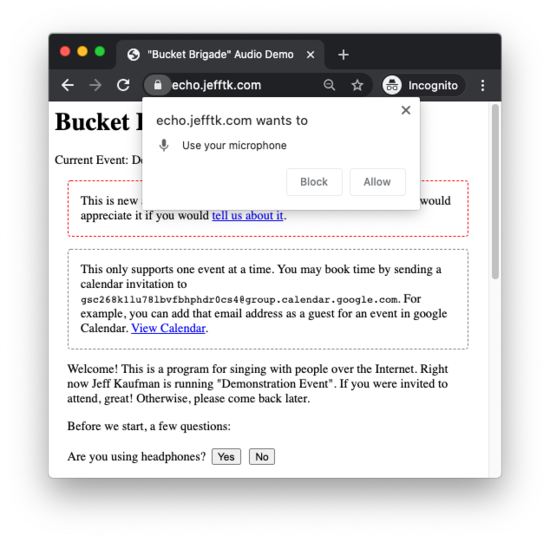Open site info via lock icon
Screen dimensions: 550x542
coord(157,85)
